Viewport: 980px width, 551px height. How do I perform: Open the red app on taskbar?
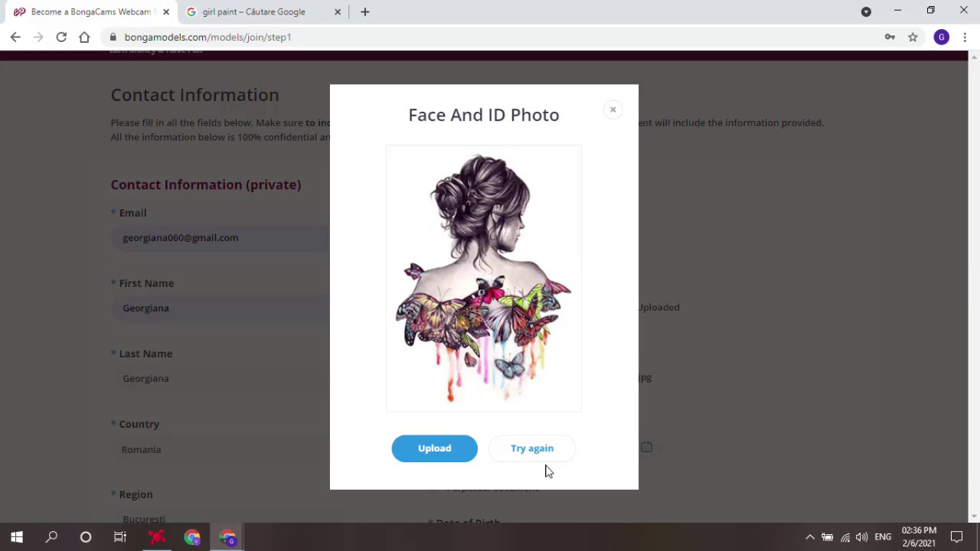click(x=156, y=537)
